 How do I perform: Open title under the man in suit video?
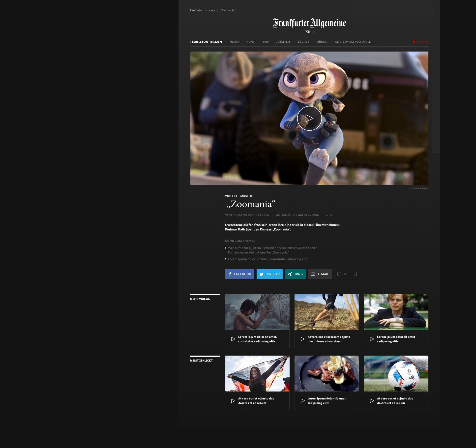(x=396, y=339)
